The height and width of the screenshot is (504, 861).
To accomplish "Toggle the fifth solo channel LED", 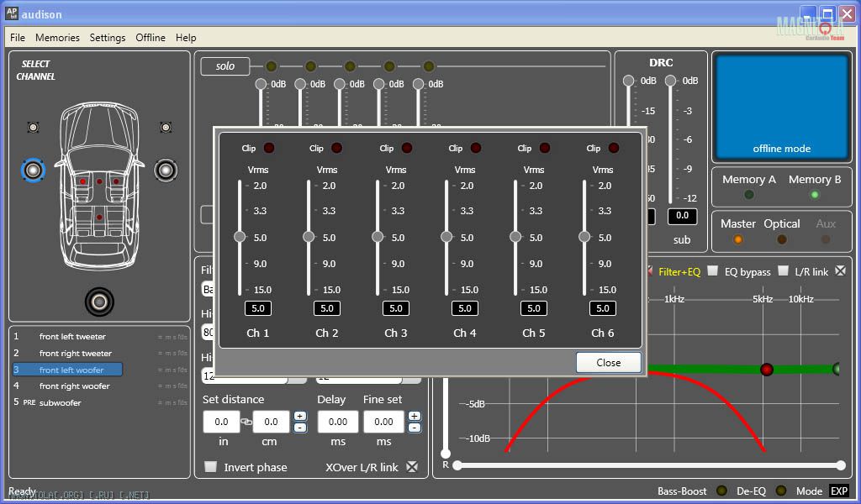I will pyautogui.click(x=429, y=66).
